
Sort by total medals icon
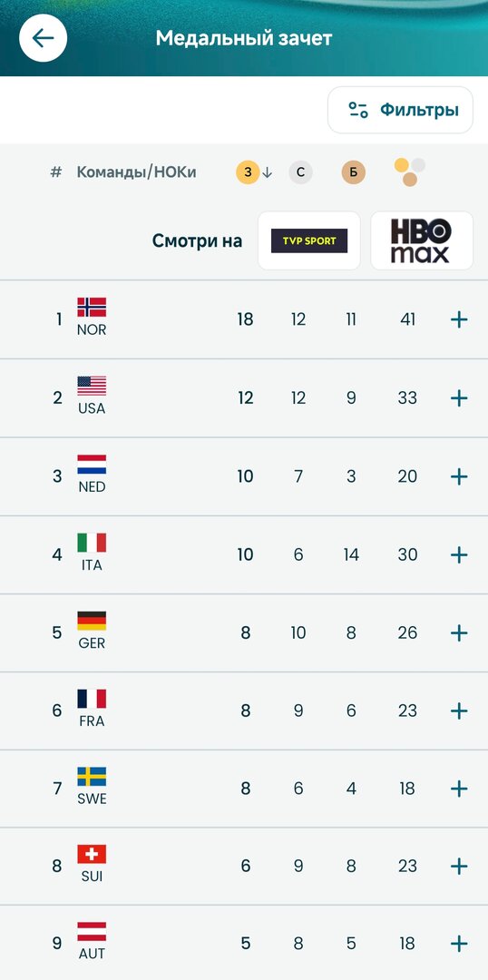point(410,171)
